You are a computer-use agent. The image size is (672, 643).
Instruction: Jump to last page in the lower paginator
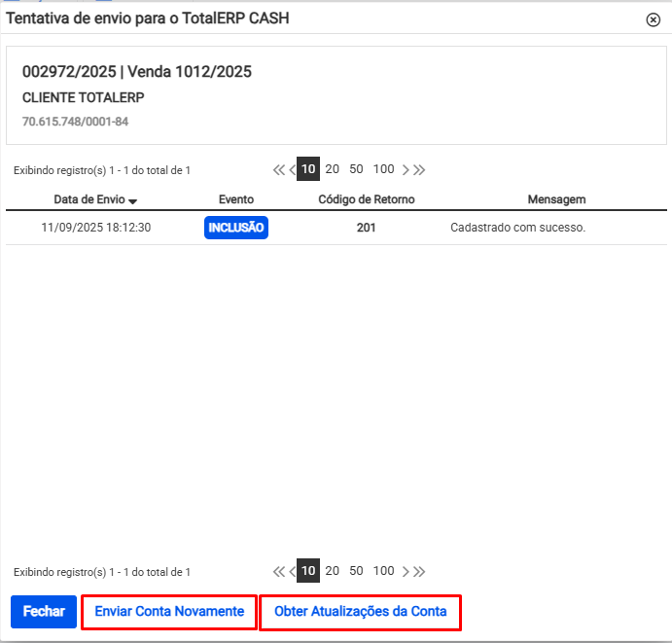tap(419, 572)
